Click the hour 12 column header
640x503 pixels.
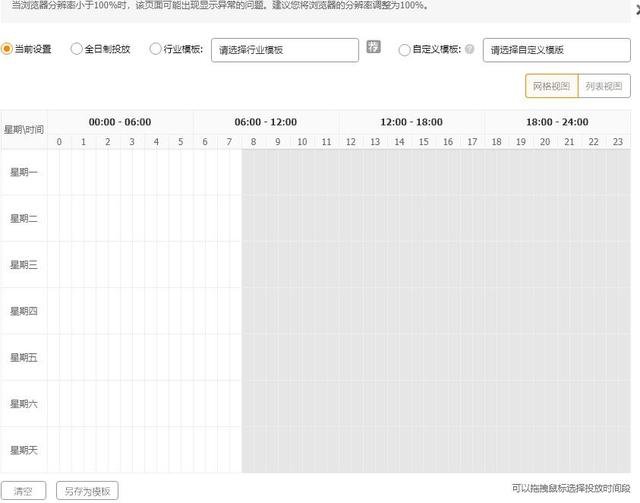pyautogui.click(x=351, y=142)
